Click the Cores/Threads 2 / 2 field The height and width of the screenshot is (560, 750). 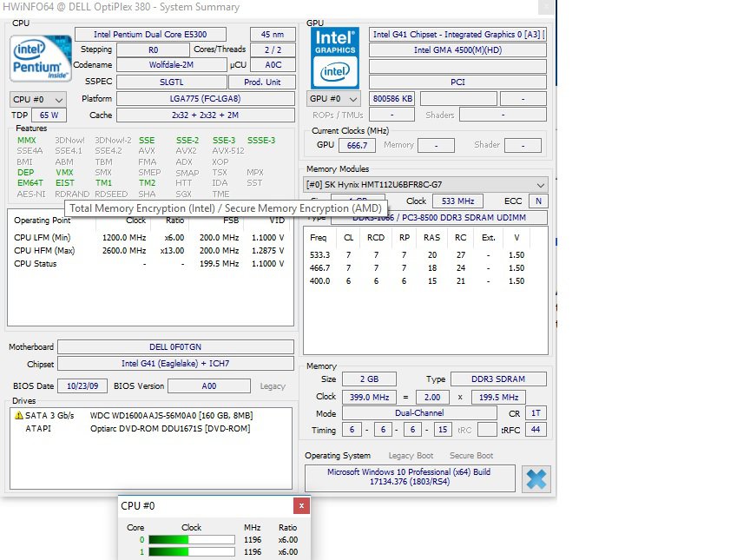pos(273,49)
